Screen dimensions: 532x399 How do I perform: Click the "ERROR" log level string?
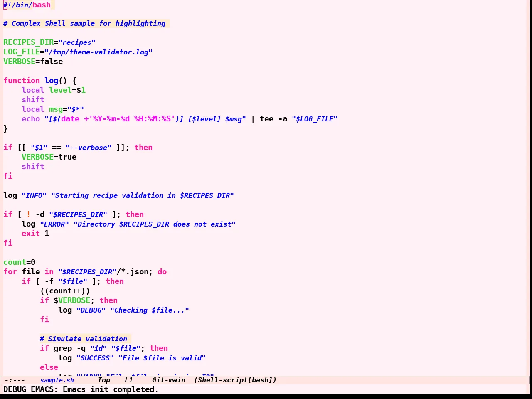tap(54, 224)
